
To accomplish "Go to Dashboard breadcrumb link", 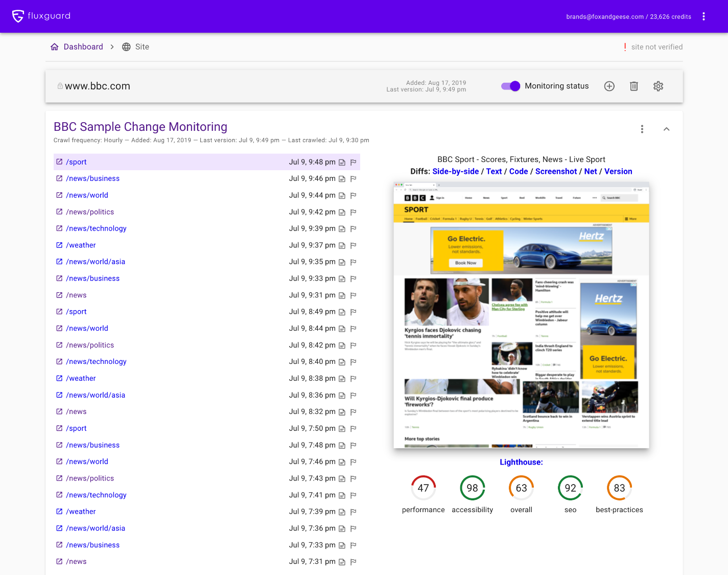I will [x=83, y=47].
